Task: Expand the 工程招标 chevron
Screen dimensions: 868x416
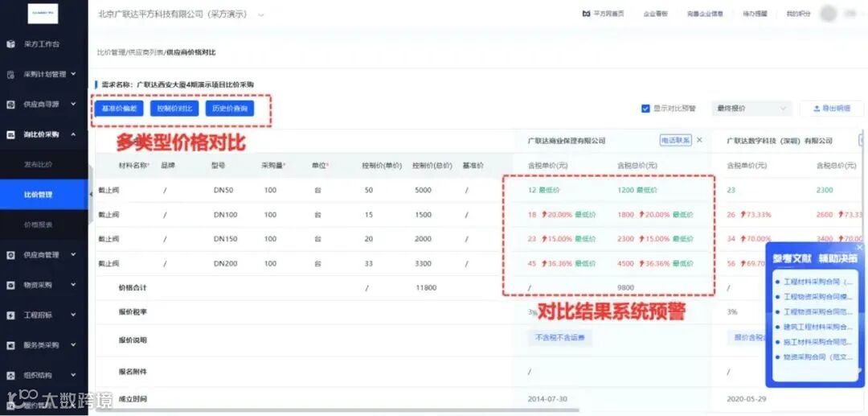Action: click(x=74, y=315)
